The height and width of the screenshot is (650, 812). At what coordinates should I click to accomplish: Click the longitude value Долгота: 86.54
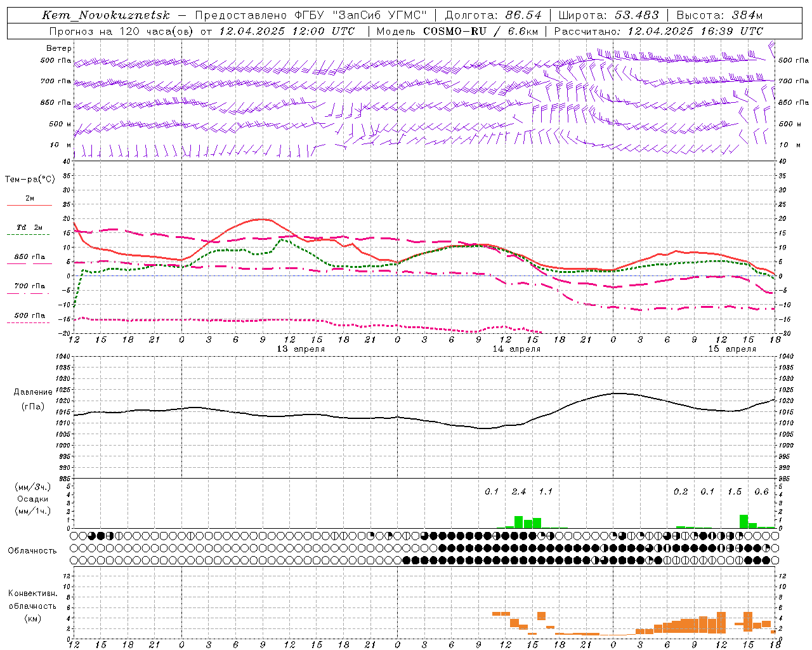[x=493, y=15]
